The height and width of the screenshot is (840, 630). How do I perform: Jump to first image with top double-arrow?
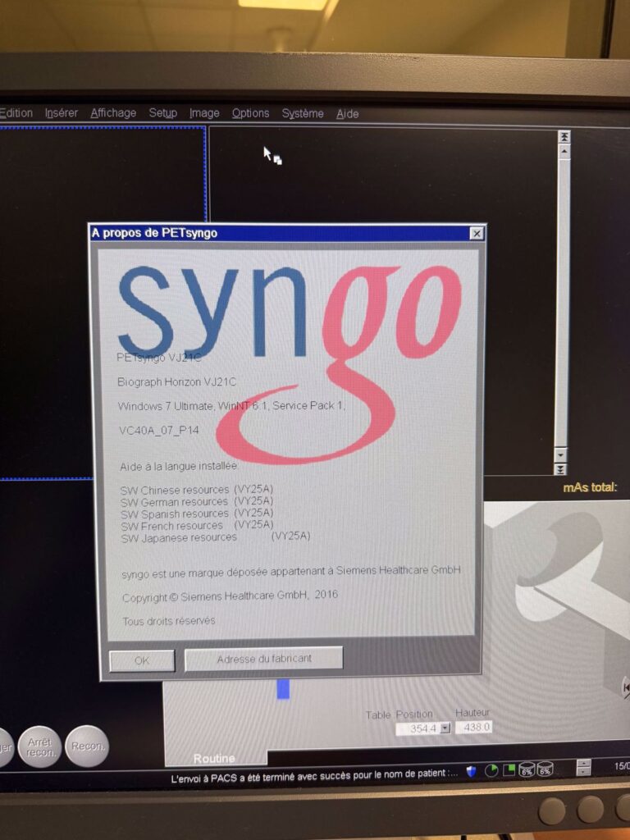(x=564, y=137)
